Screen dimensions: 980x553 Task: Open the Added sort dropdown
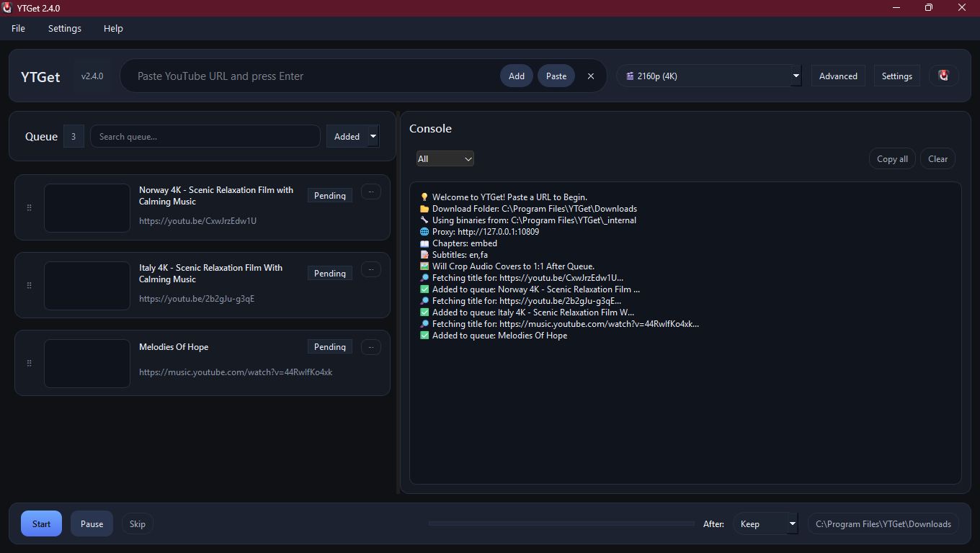click(352, 136)
